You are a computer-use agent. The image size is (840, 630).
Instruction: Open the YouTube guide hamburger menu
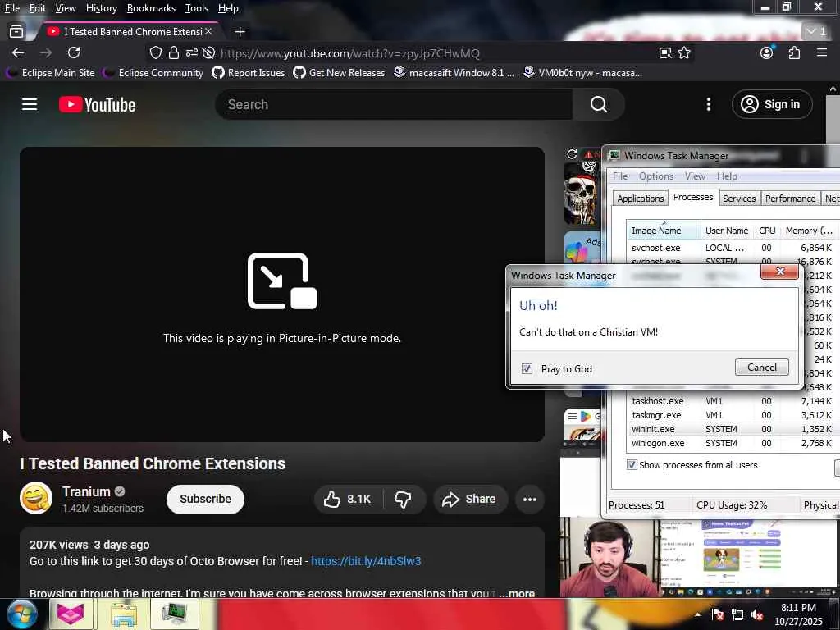coord(30,104)
